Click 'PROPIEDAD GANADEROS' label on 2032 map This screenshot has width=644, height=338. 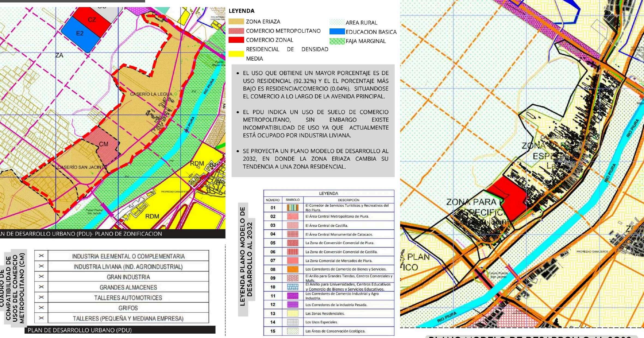pos(592,252)
